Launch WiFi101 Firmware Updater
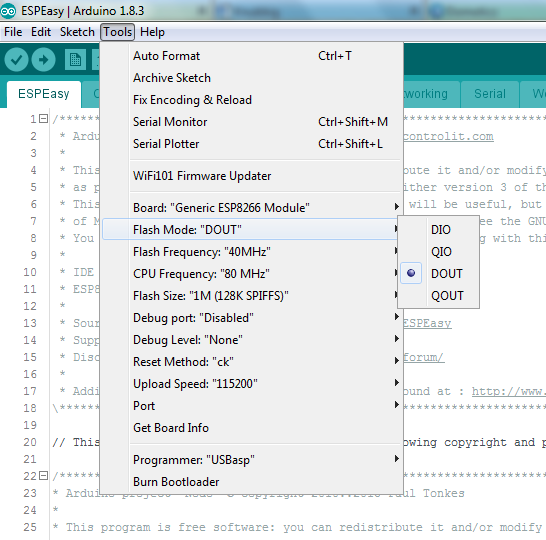Viewport: 546px width, 540px height. pyautogui.click(x=252, y=176)
